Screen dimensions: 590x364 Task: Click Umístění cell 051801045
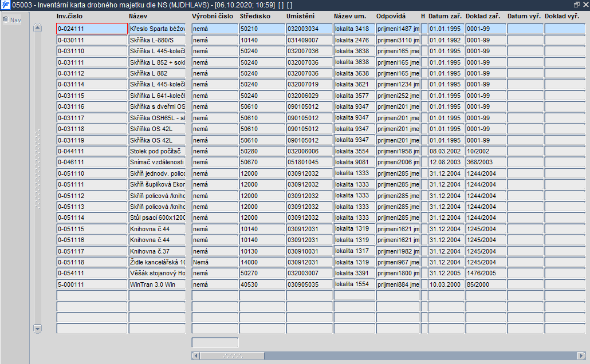click(x=309, y=162)
